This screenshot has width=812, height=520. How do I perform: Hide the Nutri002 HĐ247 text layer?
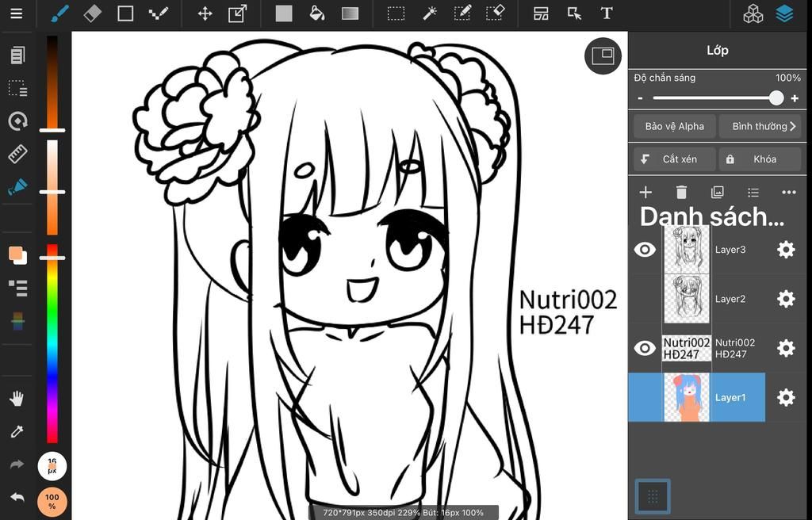(x=645, y=348)
